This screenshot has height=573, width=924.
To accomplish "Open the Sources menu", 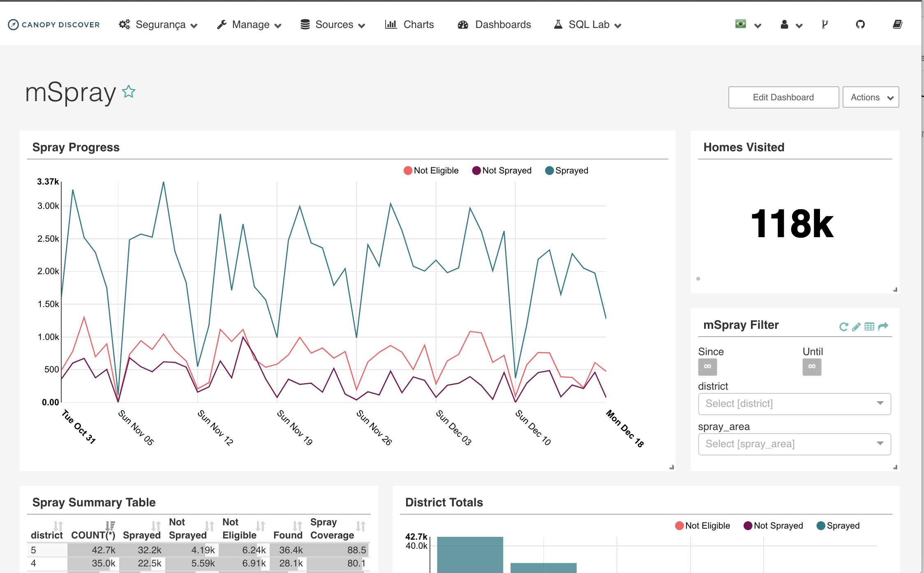I will (333, 25).
